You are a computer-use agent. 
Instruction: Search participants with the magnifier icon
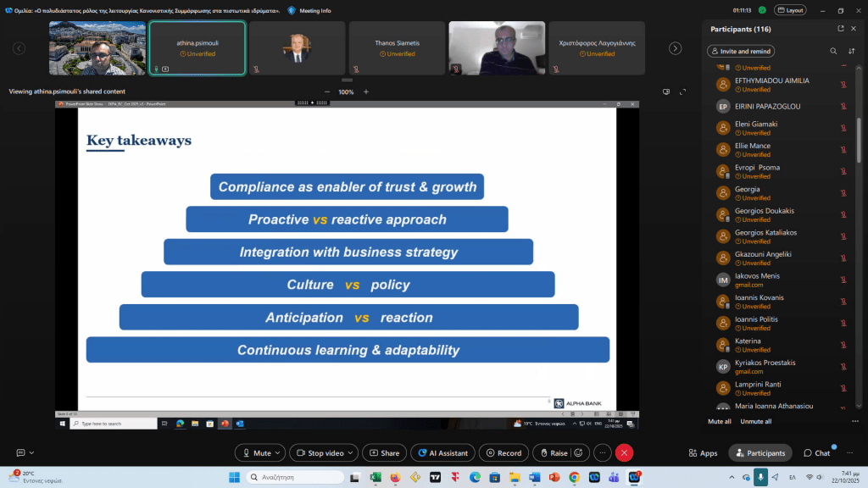(x=833, y=51)
